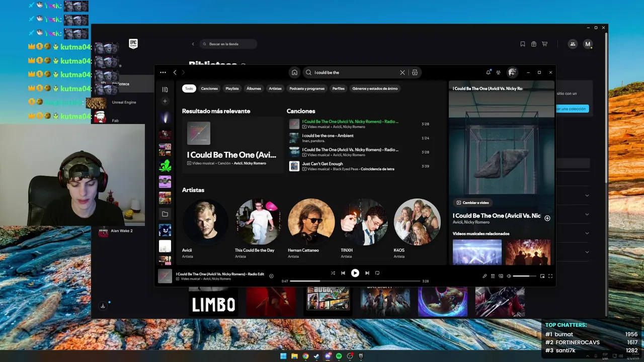Screen dimensions: 644x362
Task: Open the top result I Could Be The One card
Action: 233,145
